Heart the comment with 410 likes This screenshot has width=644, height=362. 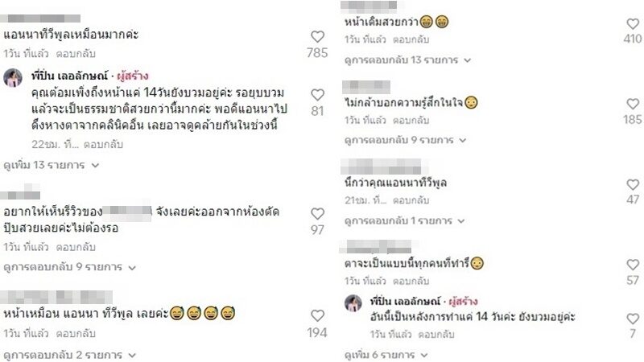pyautogui.click(x=633, y=23)
